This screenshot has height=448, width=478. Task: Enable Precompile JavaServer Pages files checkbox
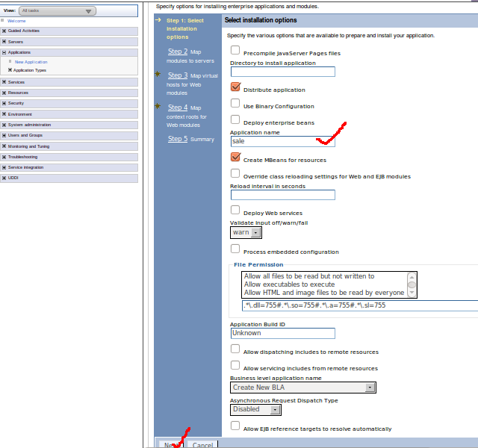coord(235,50)
